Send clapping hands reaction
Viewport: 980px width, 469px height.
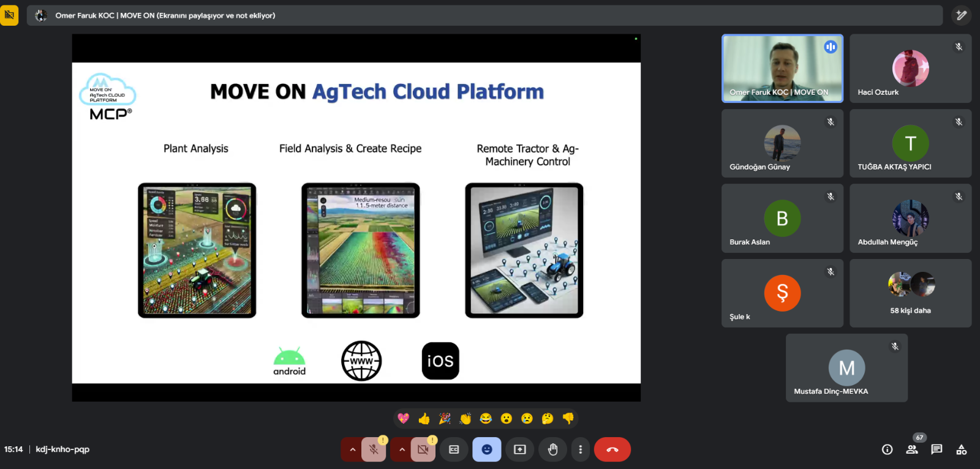point(466,418)
